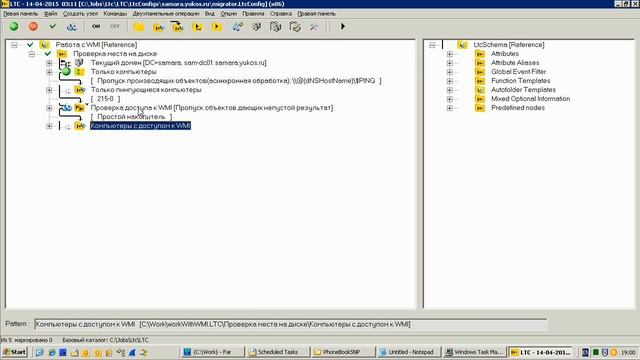Expand the Attribute Aliases node

pos(450,63)
